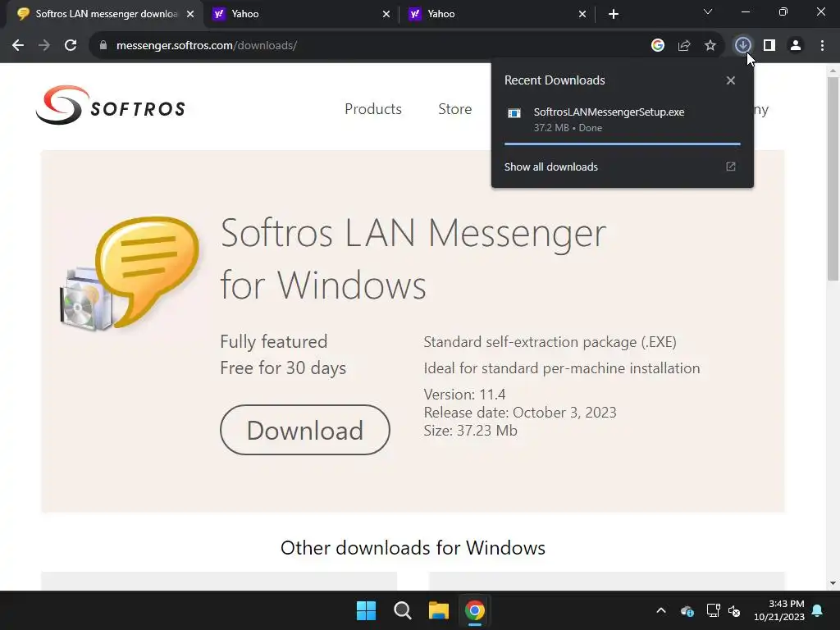Expand the tab search dropdown arrow
Screen dimensions: 840x630
tap(708, 11)
